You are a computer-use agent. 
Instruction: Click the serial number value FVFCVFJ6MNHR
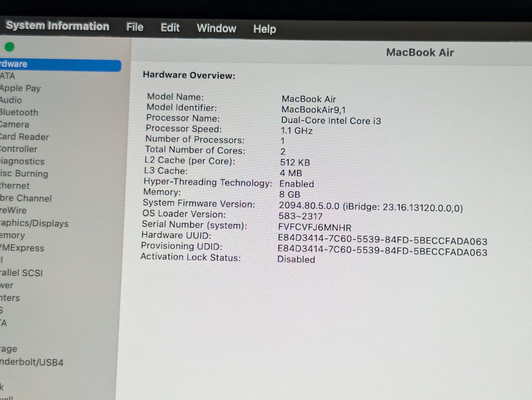314,227
